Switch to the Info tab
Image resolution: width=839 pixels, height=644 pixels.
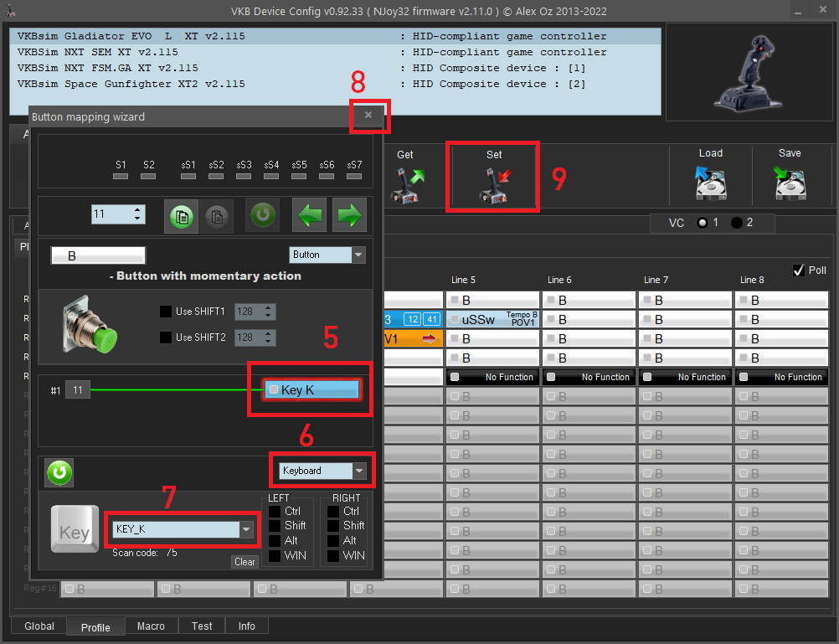tap(247, 626)
